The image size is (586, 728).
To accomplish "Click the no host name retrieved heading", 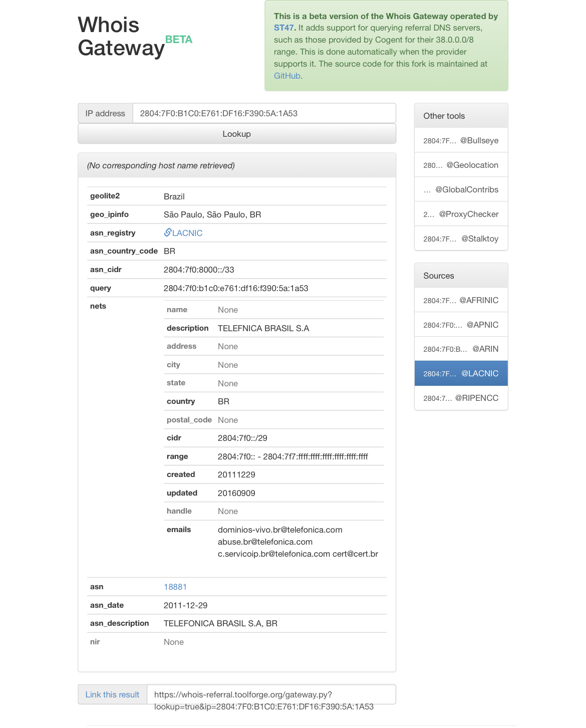I will 161,165.
